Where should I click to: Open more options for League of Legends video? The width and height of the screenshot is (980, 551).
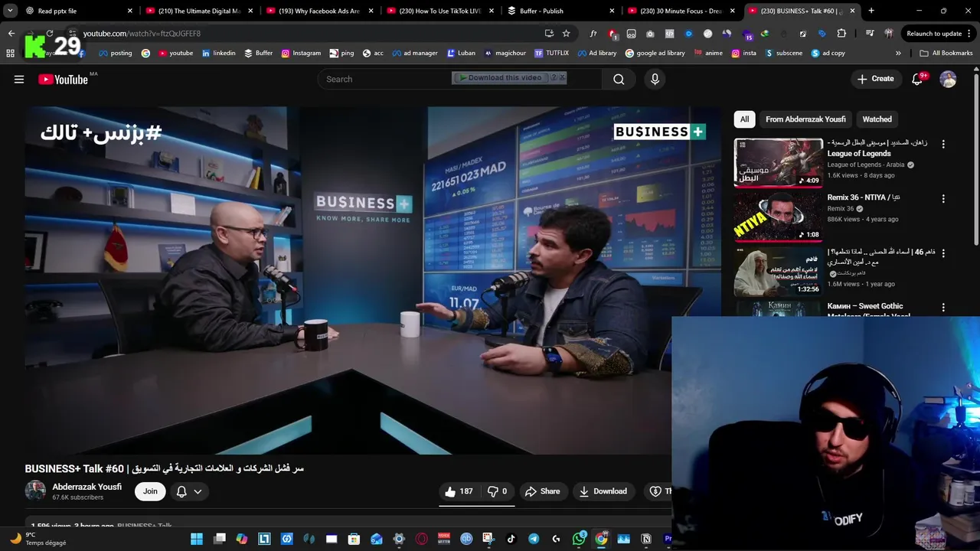(x=943, y=144)
